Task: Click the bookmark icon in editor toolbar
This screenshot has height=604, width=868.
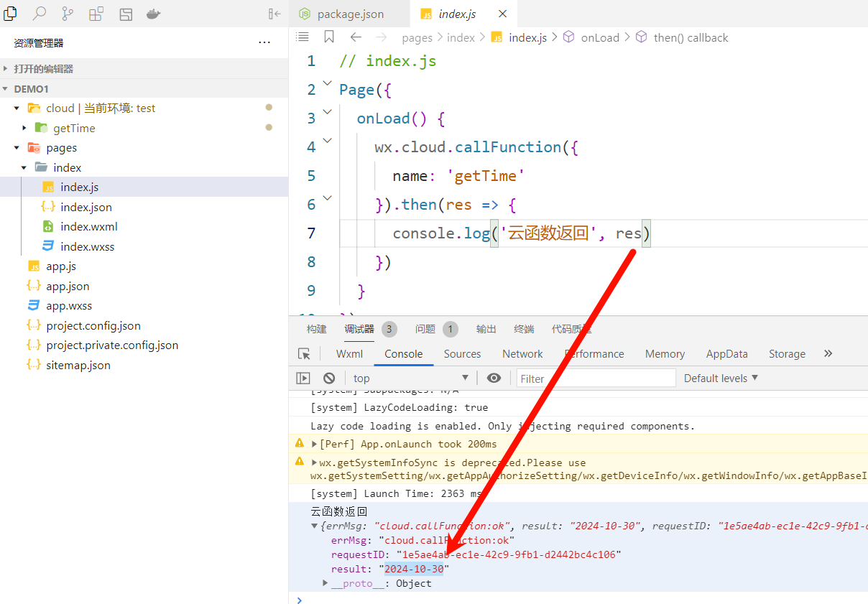Action: coord(329,37)
